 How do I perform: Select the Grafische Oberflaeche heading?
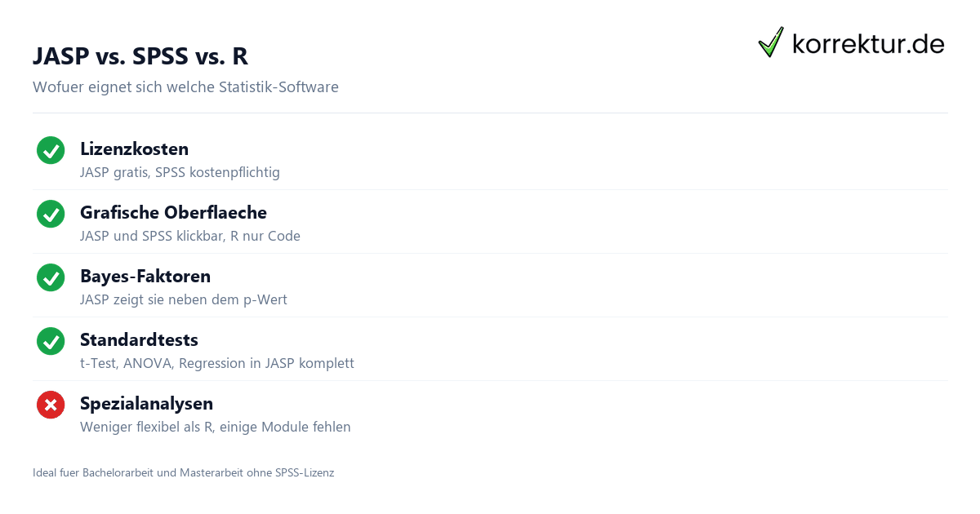click(173, 213)
